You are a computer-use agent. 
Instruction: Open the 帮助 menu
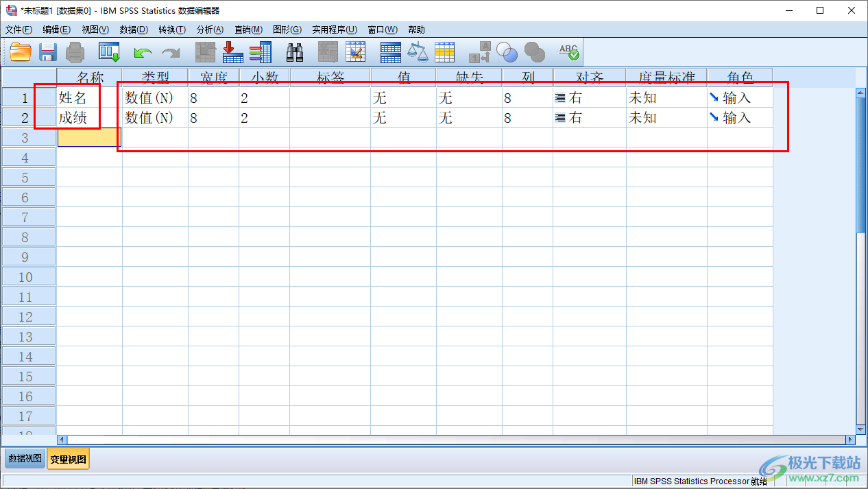tap(416, 29)
